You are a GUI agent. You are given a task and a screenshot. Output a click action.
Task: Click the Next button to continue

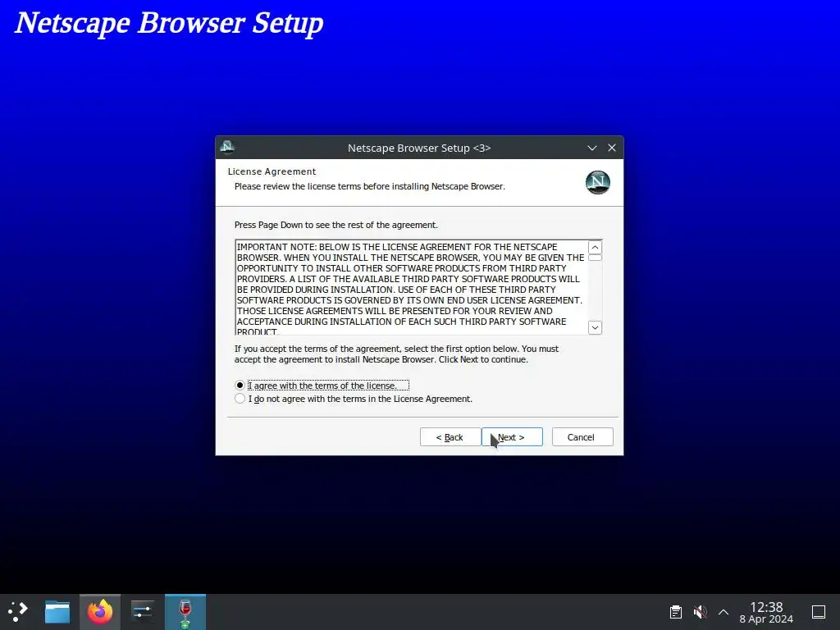512,437
